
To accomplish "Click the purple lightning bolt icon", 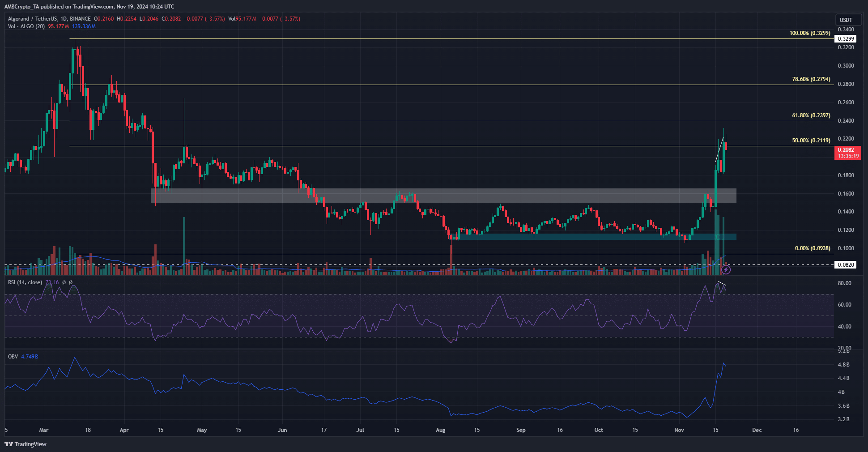I will click(x=726, y=270).
